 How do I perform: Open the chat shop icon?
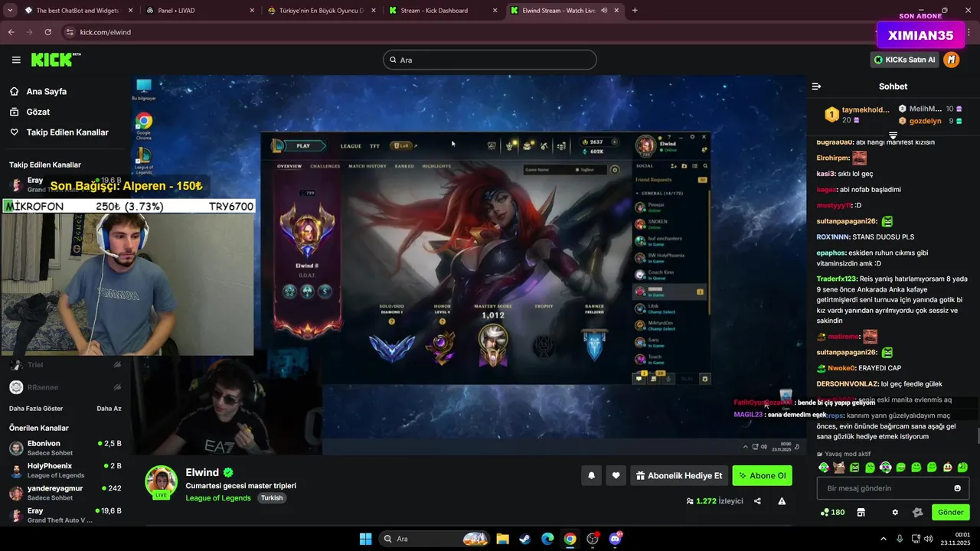tap(861, 512)
